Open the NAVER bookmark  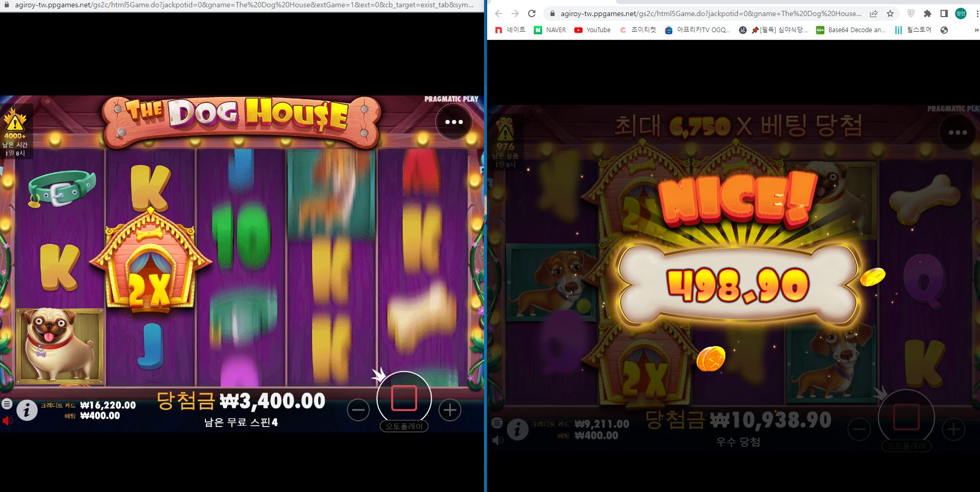click(x=550, y=30)
